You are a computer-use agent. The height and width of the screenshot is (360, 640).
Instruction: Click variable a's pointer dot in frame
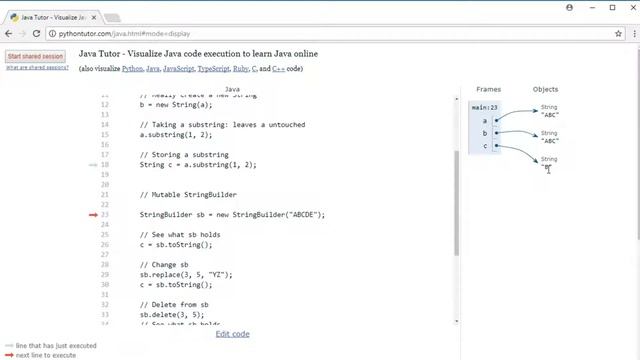496,120
